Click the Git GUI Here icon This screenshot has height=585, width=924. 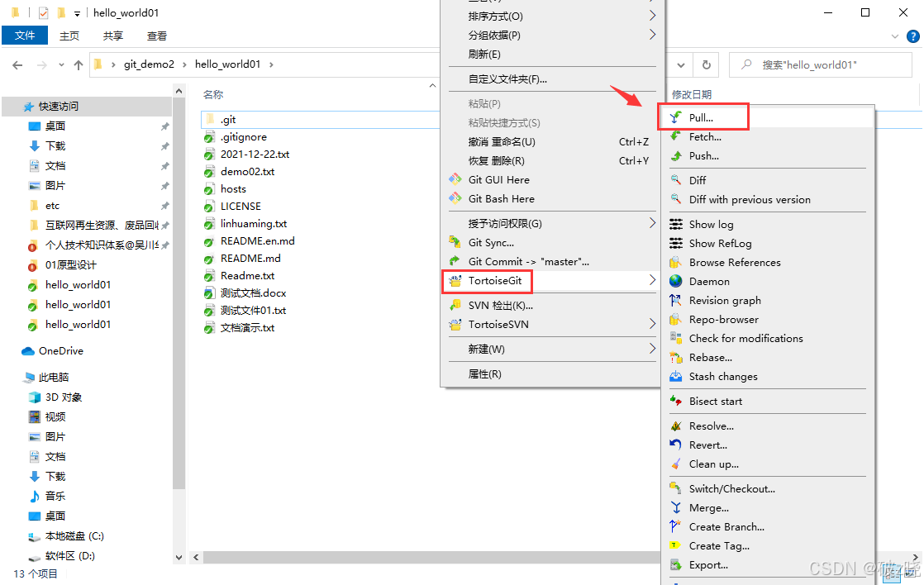tap(455, 179)
